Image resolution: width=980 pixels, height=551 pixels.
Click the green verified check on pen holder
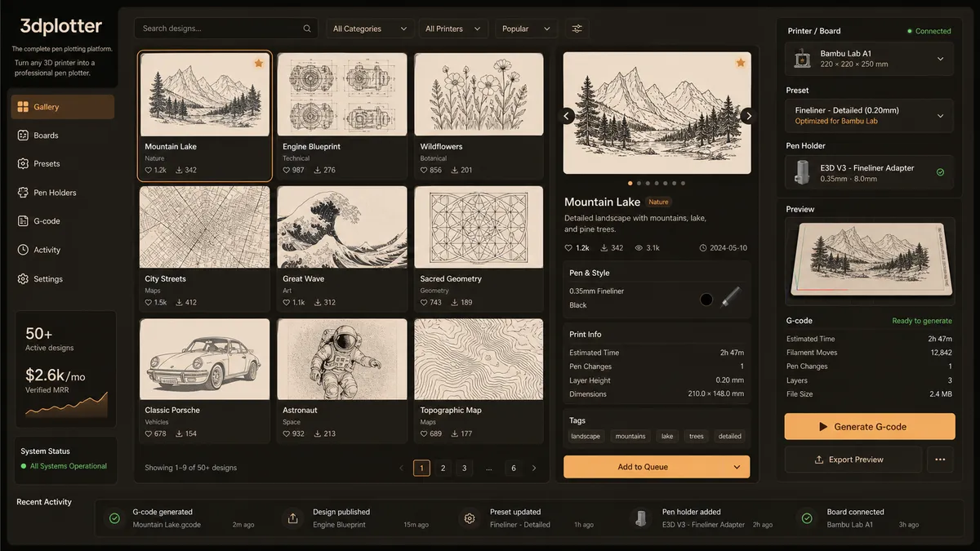coord(940,172)
